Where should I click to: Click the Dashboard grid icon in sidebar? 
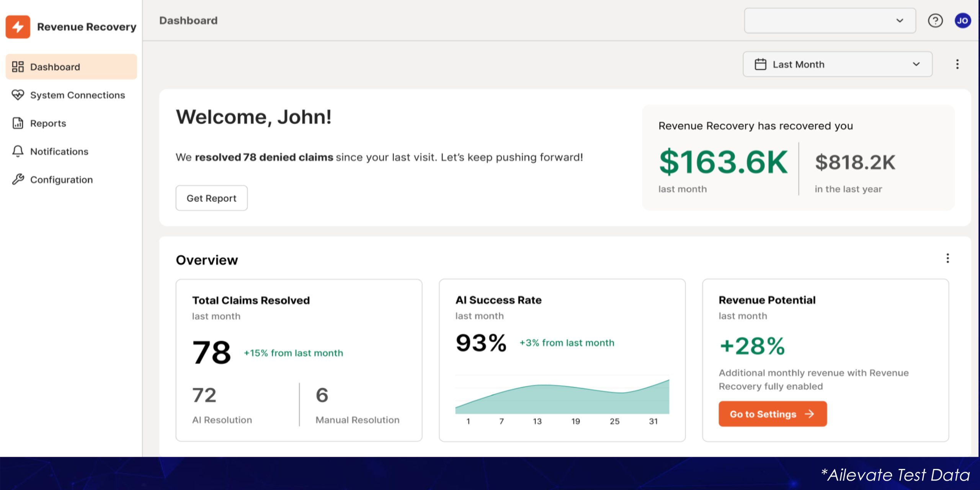point(18,67)
